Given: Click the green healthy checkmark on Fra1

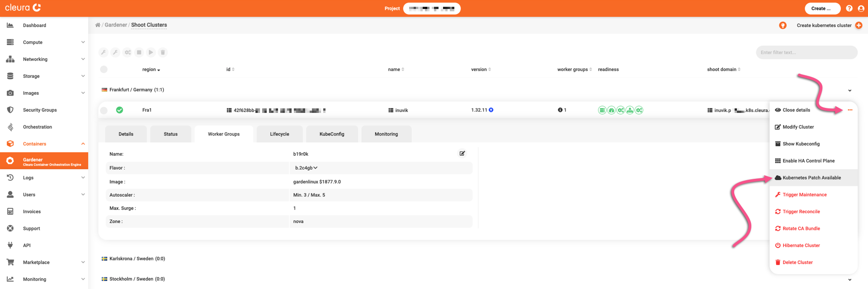Looking at the screenshot, I should click(119, 110).
